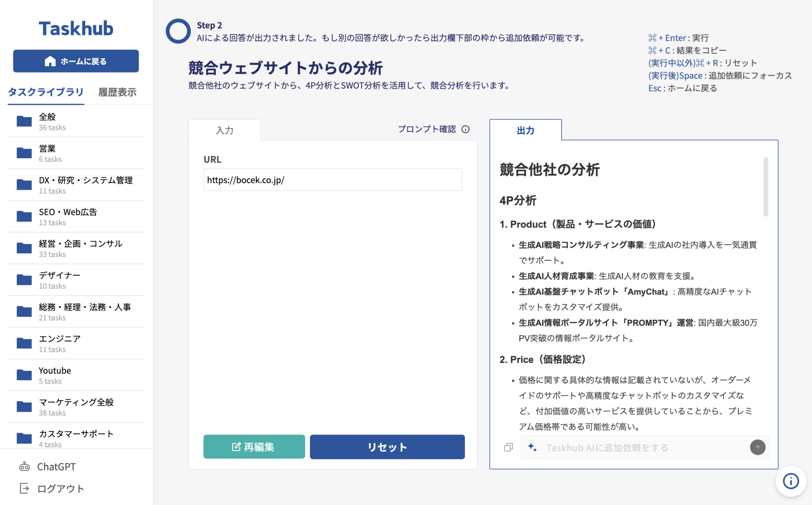Click the info icon beside プロンプト確認
Viewport: 812px width, 505px height.
[x=466, y=129]
